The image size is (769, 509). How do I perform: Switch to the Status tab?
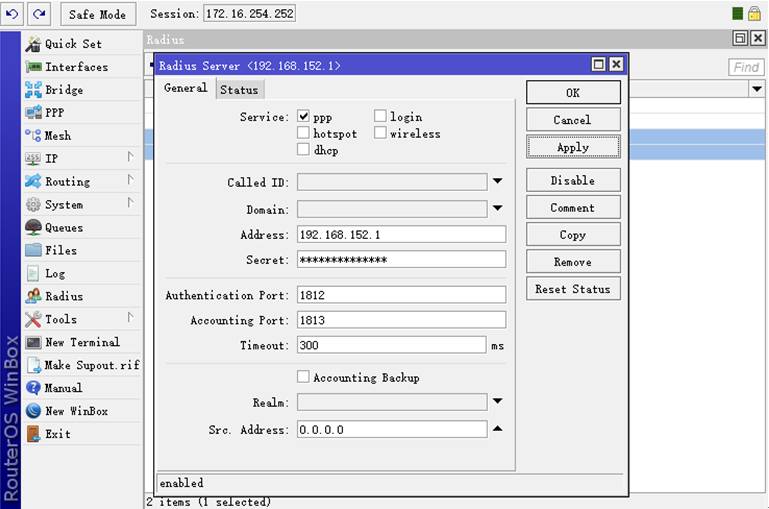click(239, 89)
